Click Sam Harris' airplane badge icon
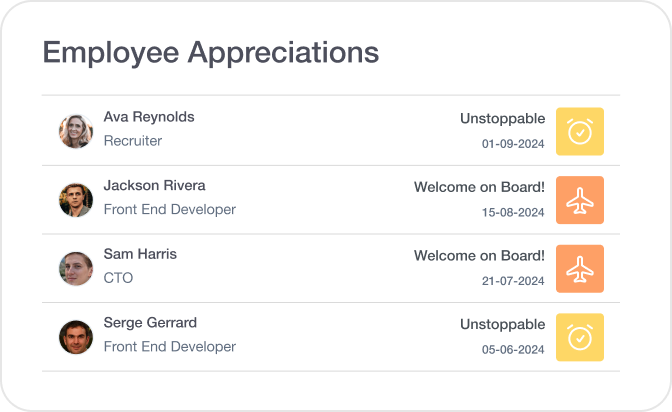Image resolution: width=672 pixels, height=412 pixels. tap(580, 269)
